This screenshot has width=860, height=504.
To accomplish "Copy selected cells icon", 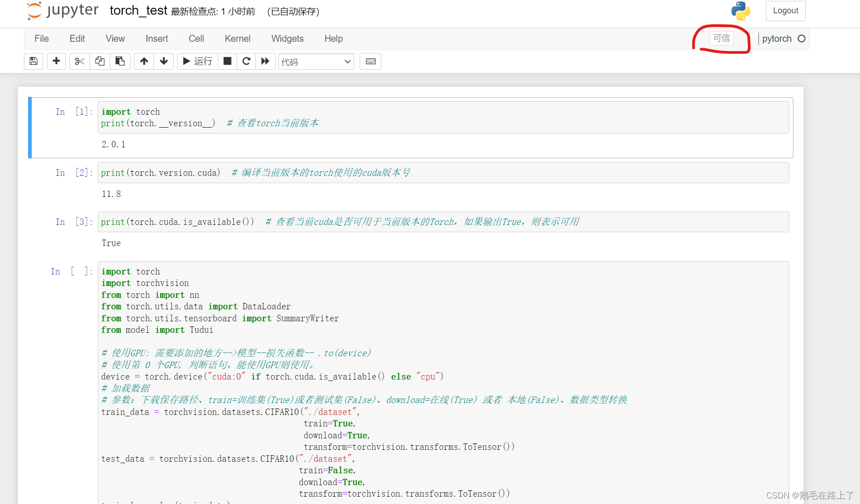I will [100, 62].
